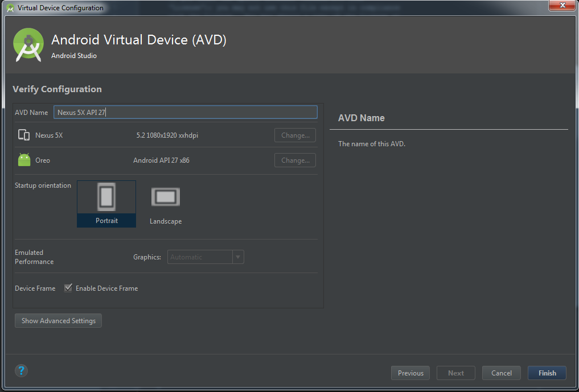Click the Portrait label text
579x392 pixels.
(x=106, y=221)
